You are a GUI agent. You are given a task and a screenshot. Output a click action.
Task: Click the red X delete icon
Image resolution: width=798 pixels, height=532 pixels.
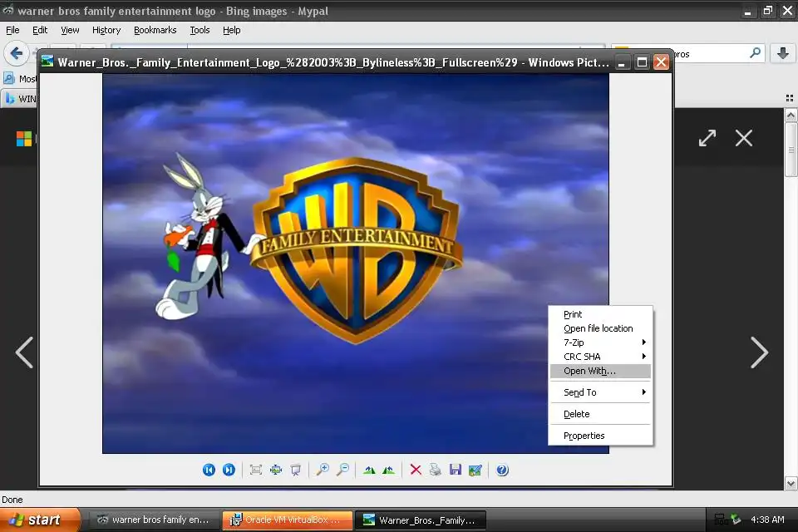(416, 470)
